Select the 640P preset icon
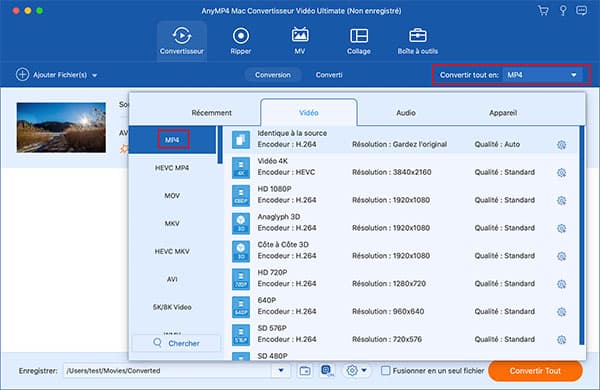This screenshot has width=600, height=390. point(241,307)
